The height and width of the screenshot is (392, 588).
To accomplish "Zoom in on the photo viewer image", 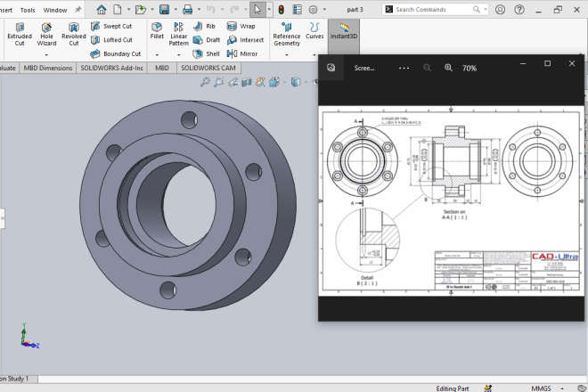I will 448,68.
